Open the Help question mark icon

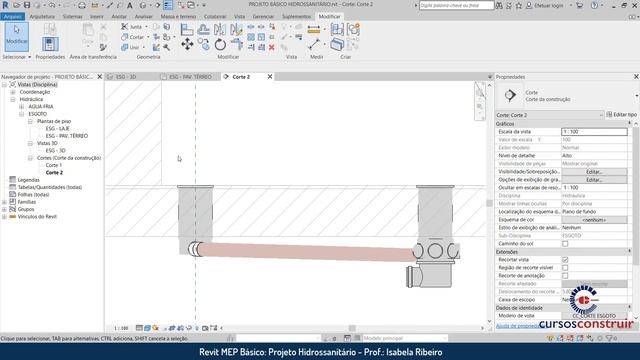coord(594,5)
